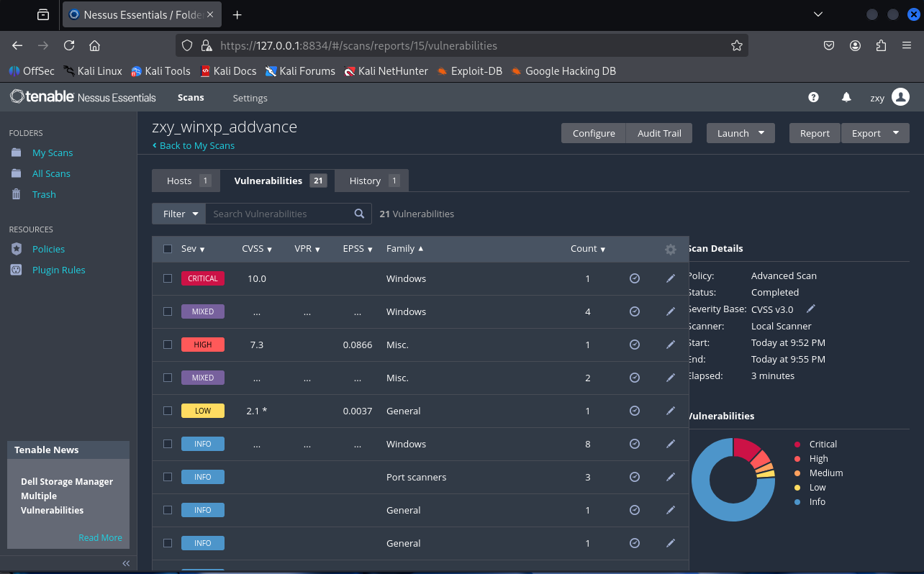Click the zxy user avatar icon
924x574 pixels.
[x=900, y=97]
